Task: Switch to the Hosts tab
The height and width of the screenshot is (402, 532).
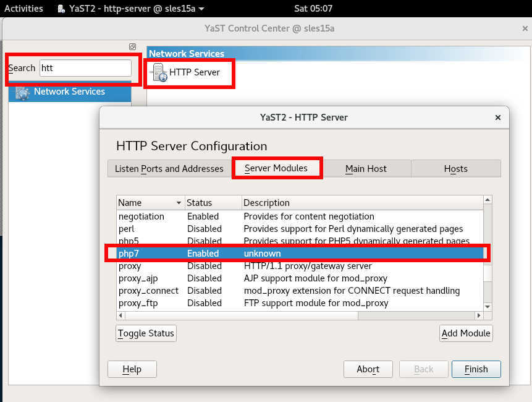Action: pyautogui.click(x=455, y=169)
